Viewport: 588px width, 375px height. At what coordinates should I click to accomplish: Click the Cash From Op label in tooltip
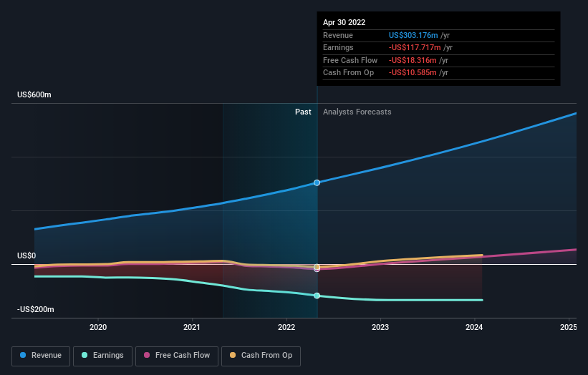[348, 73]
